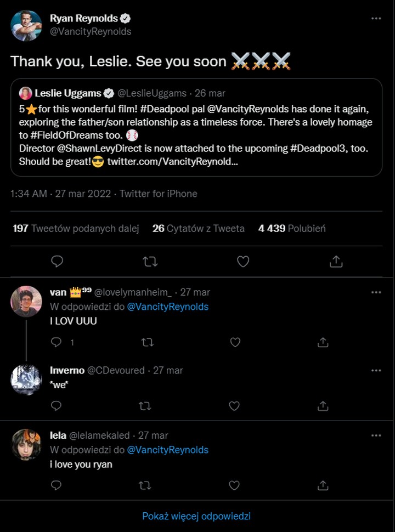Like van's reply 'I LOV UUU'
This screenshot has height=532, width=395.
coord(235,342)
